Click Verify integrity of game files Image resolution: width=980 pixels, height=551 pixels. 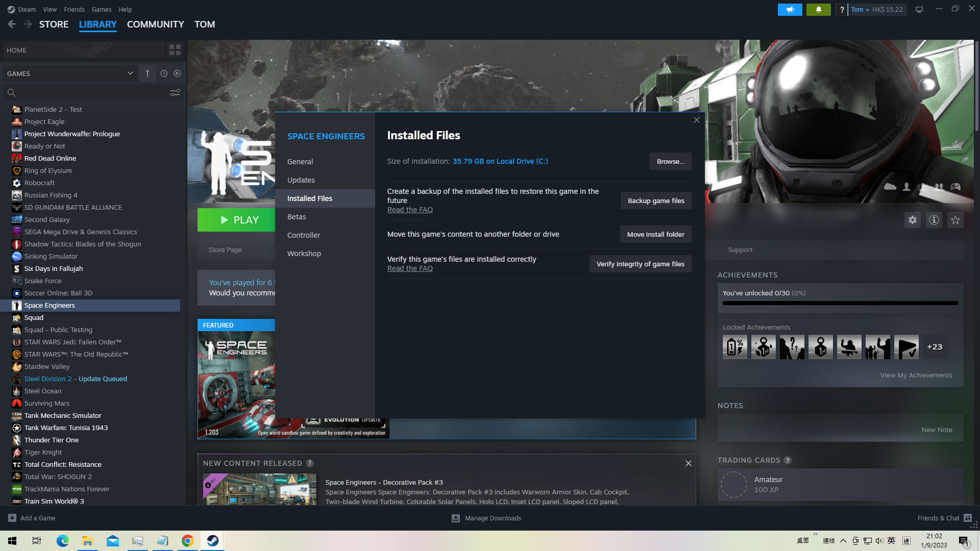pyautogui.click(x=640, y=264)
